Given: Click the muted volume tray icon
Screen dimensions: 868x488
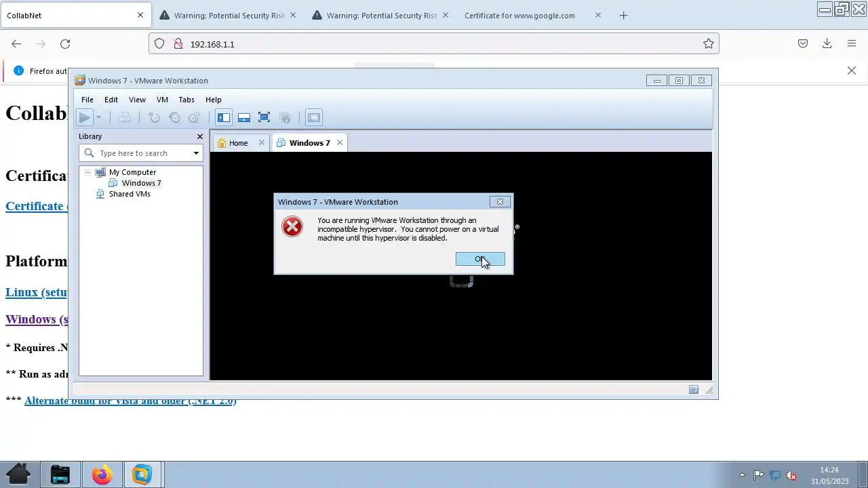Looking at the screenshot, I should click(x=791, y=475).
